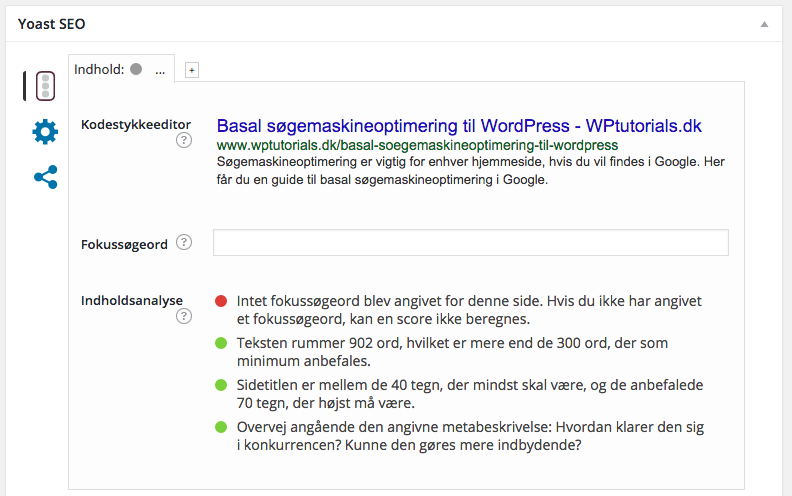The width and height of the screenshot is (792, 496).
Task: Open the advanced settings gear tab
Action: point(45,132)
